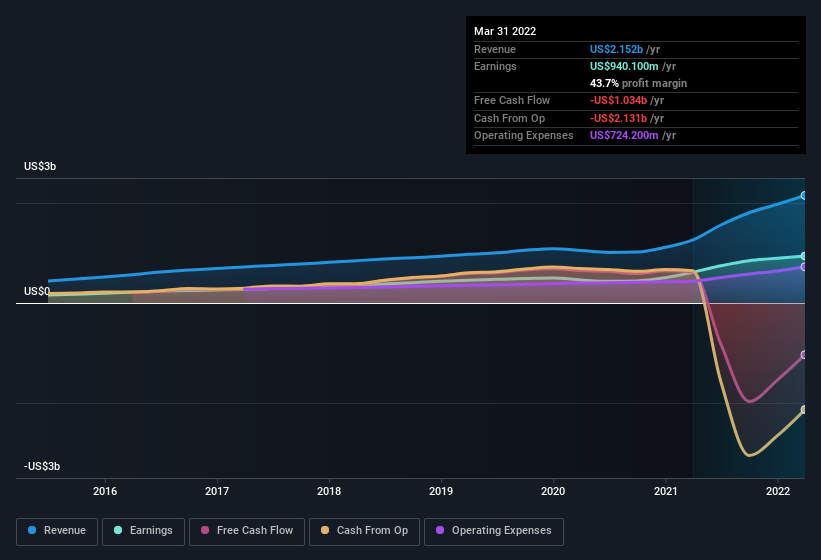Click the 2022 x-axis label

tap(778, 491)
